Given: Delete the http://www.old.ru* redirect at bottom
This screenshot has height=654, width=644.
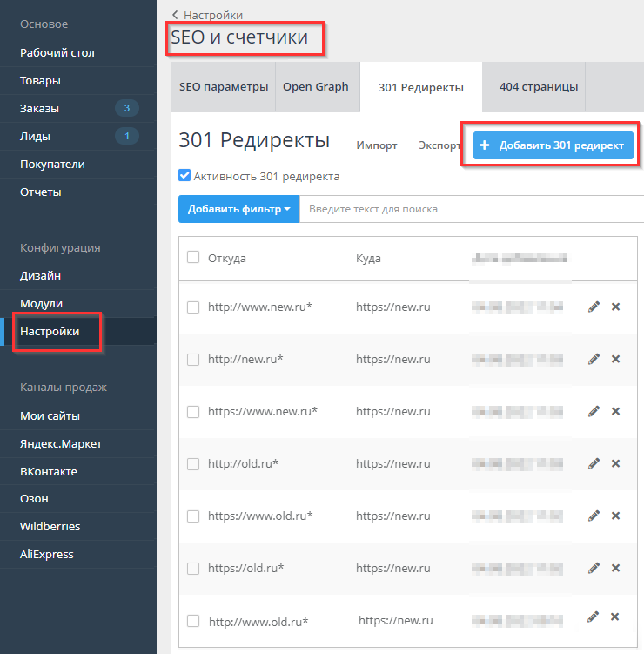Looking at the screenshot, I should pyautogui.click(x=614, y=617).
